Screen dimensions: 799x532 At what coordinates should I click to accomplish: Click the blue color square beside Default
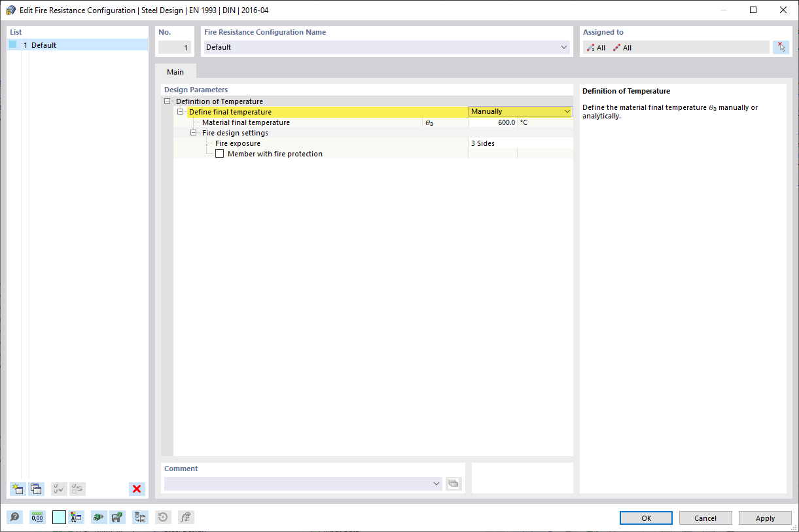click(12, 44)
